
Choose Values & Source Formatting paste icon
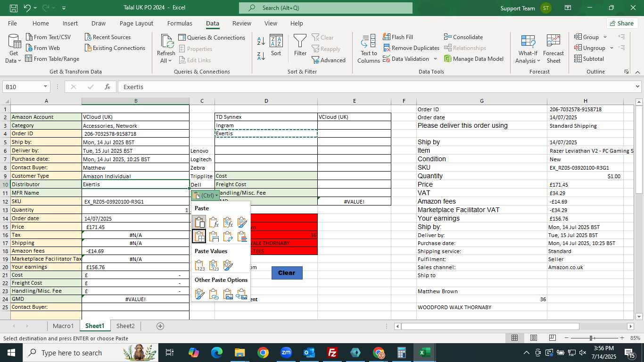point(228,265)
